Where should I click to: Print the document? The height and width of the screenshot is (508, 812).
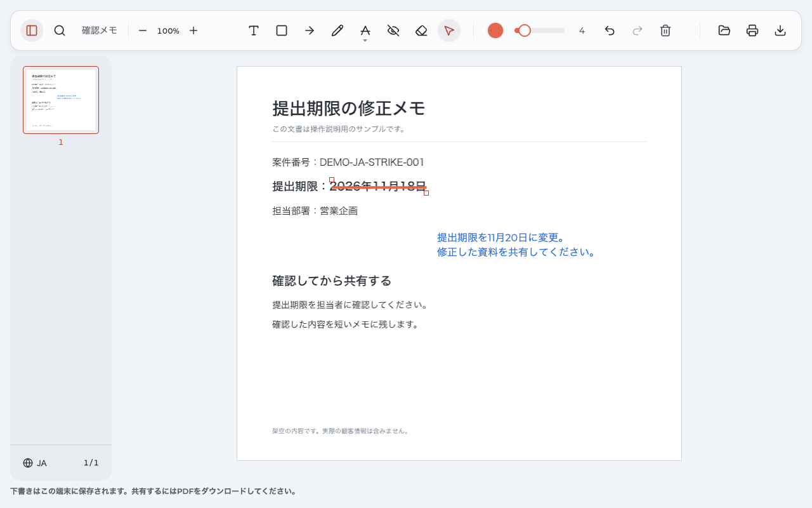pos(752,30)
